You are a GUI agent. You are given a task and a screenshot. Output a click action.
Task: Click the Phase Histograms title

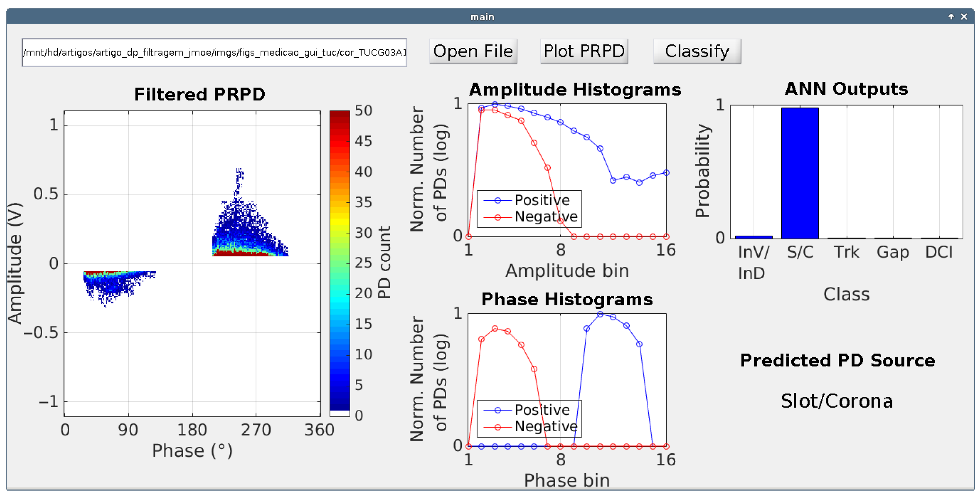click(567, 299)
